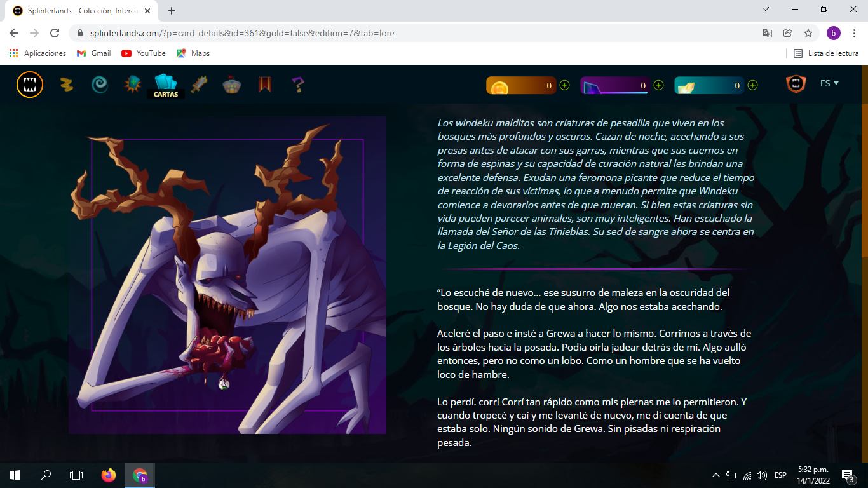Image resolution: width=868 pixels, height=488 pixels.
Task: Reload the Splinterlands page
Action: [x=55, y=33]
